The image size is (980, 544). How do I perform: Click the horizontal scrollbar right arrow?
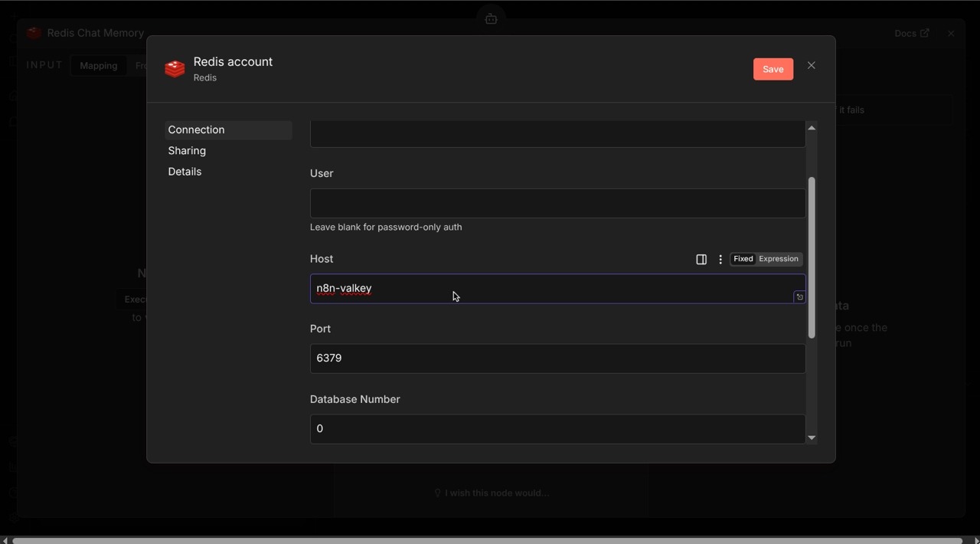975,540
